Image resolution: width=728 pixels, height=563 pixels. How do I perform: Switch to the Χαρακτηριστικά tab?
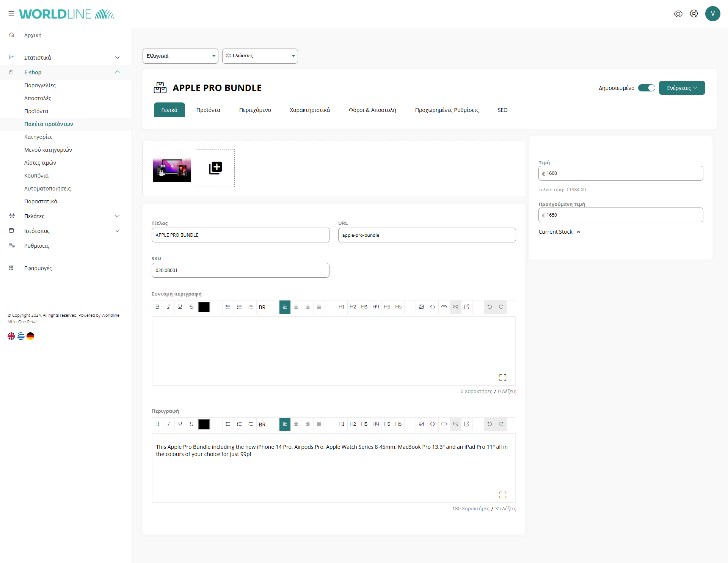(309, 110)
